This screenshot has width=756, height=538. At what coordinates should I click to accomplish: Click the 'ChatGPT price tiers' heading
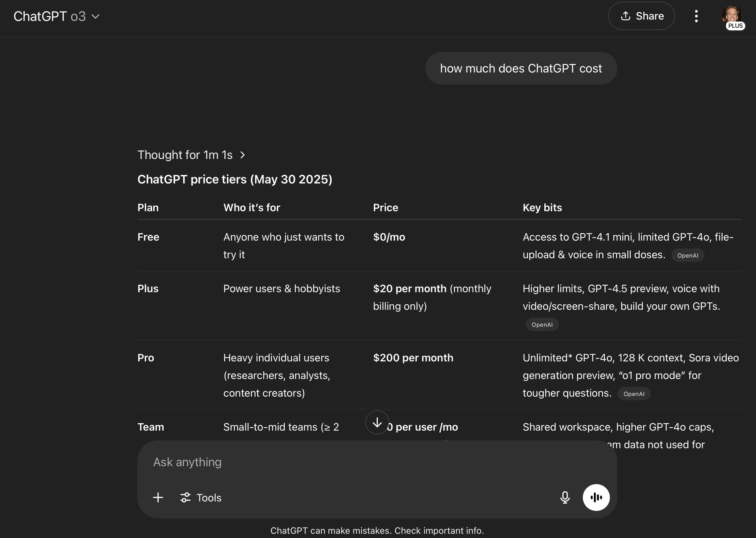(235, 179)
